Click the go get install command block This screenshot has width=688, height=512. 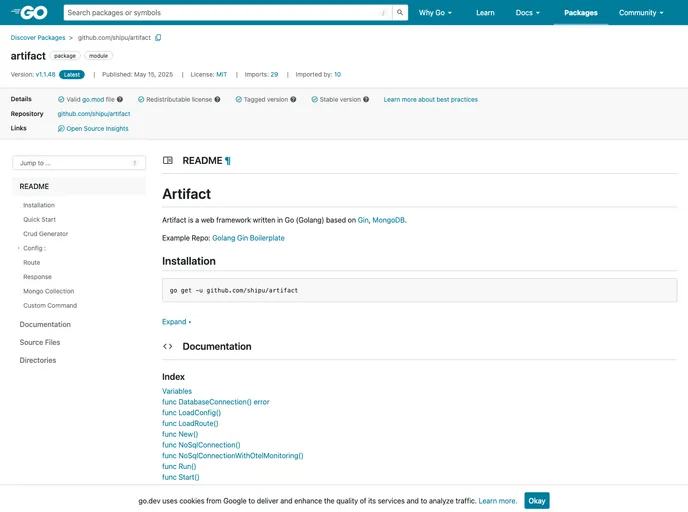pos(419,290)
